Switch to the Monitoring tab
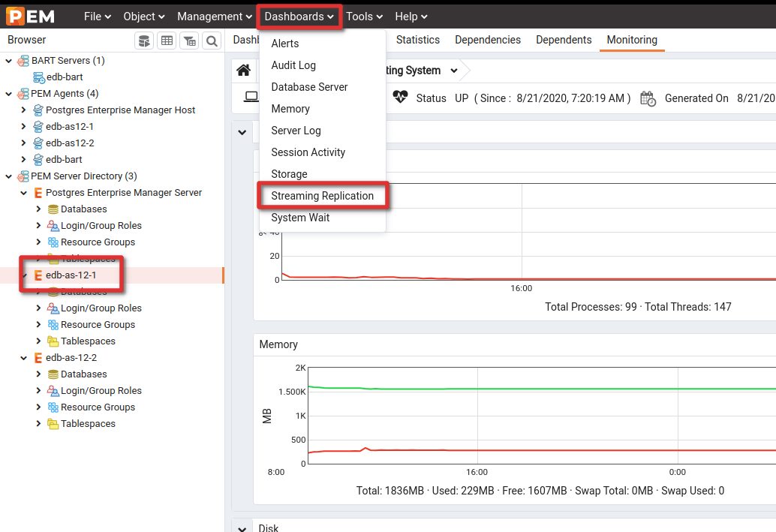Image resolution: width=776 pixels, height=532 pixels. point(632,40)
